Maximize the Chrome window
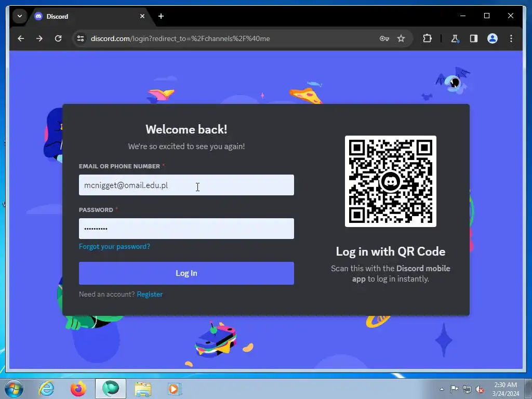532x399 pixels. click(486, 16)
